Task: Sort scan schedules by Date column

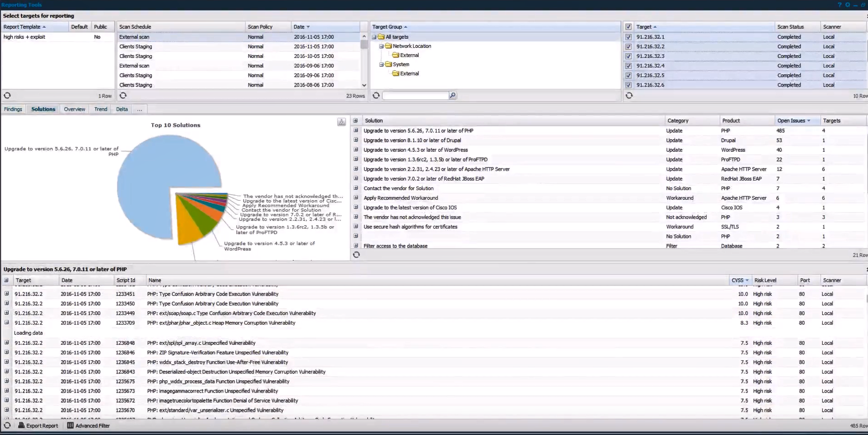Action: tap(325, 27)
